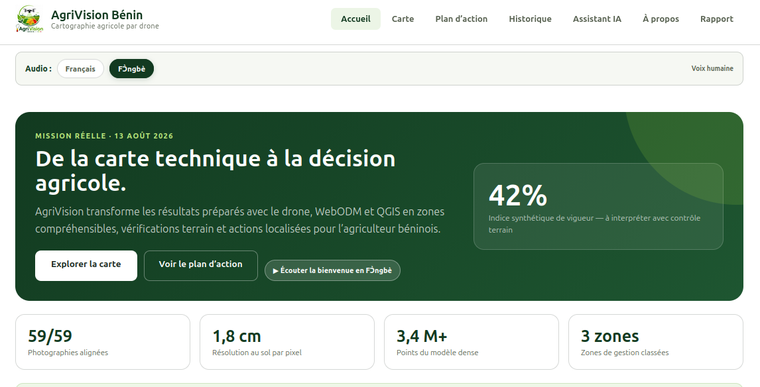
Task: Select the Fɔngbè audio language
Action: pyautogui.click(x=131, y=69)
